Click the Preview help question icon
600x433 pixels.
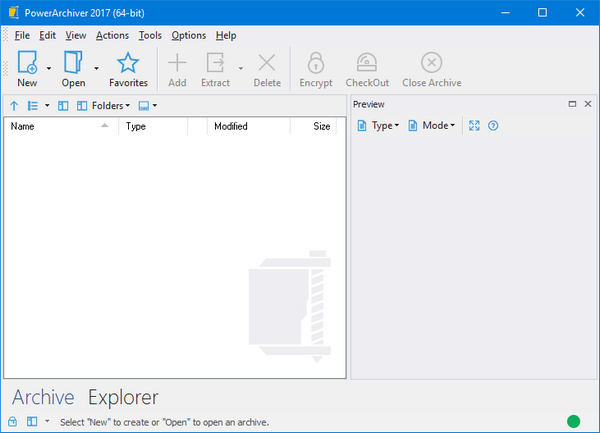click(493, 125)
